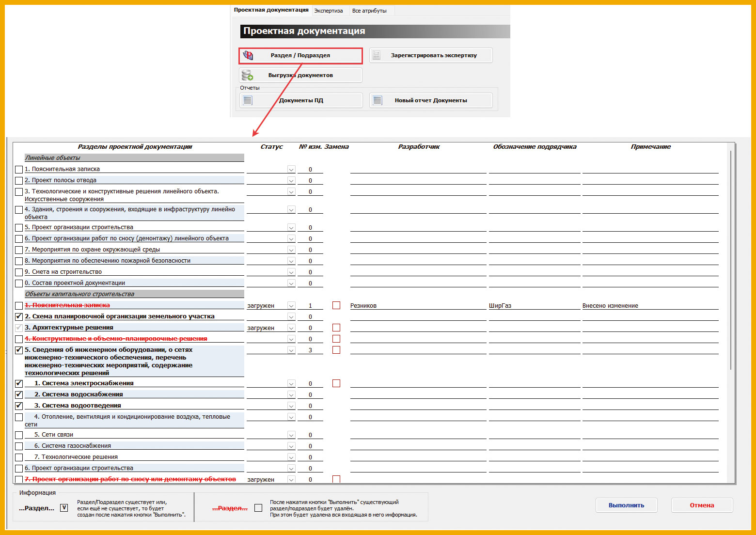Image resolution: width=756 pixels, height=535 pixels.
Task: Click the Раздел / Подраздел button icon
Action: click(x=248, y=55)
